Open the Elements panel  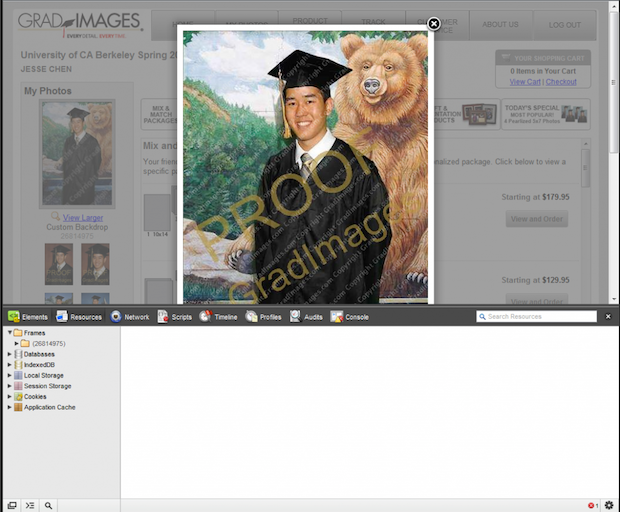(x=28, y=317)
